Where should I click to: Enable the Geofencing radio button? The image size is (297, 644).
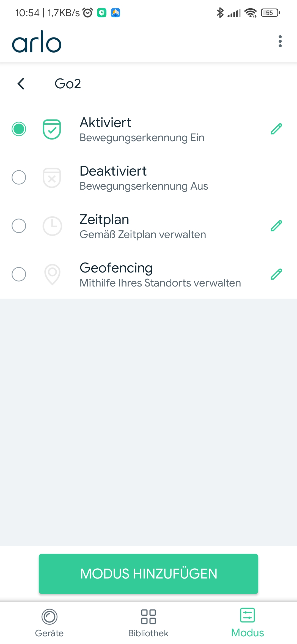click(x=19, y=274)
